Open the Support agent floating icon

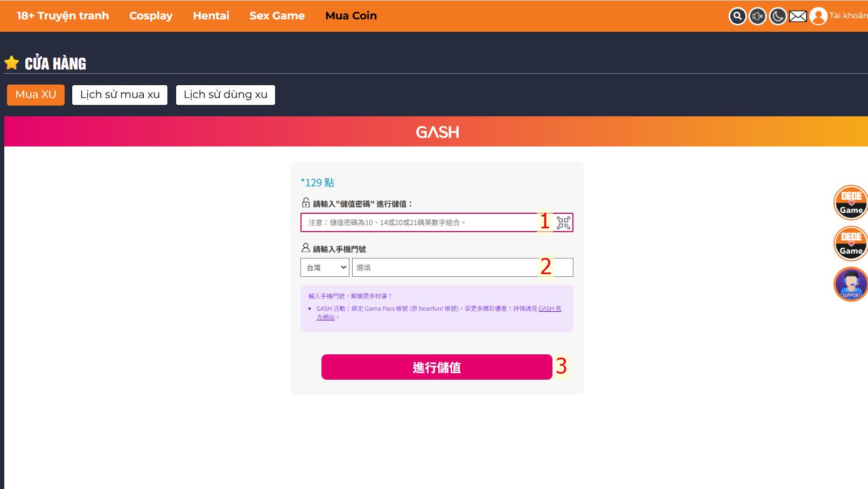click(x=851, y=284)
